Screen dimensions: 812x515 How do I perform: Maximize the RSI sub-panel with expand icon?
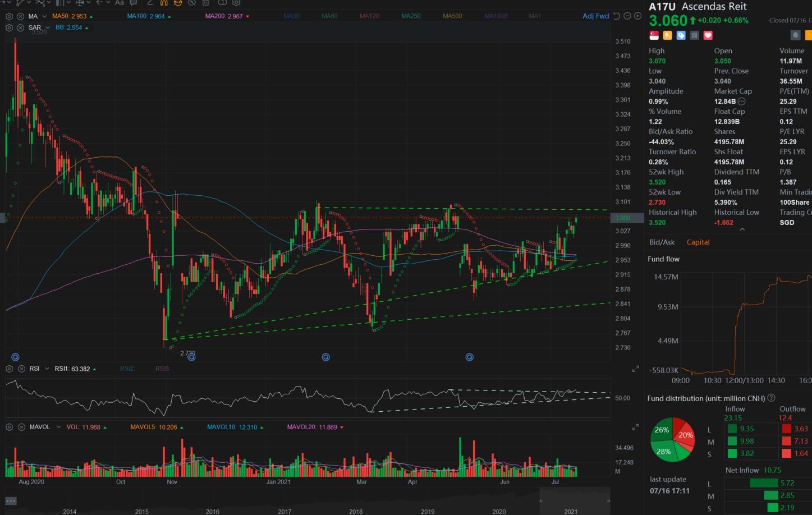[635, 369]
